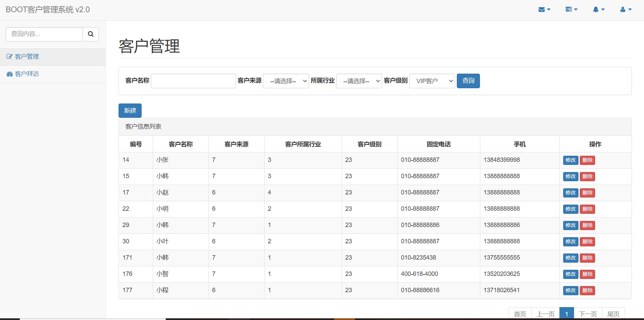Click 删除 for customer 176 小智
644x320 pixels.
point(587,274)
